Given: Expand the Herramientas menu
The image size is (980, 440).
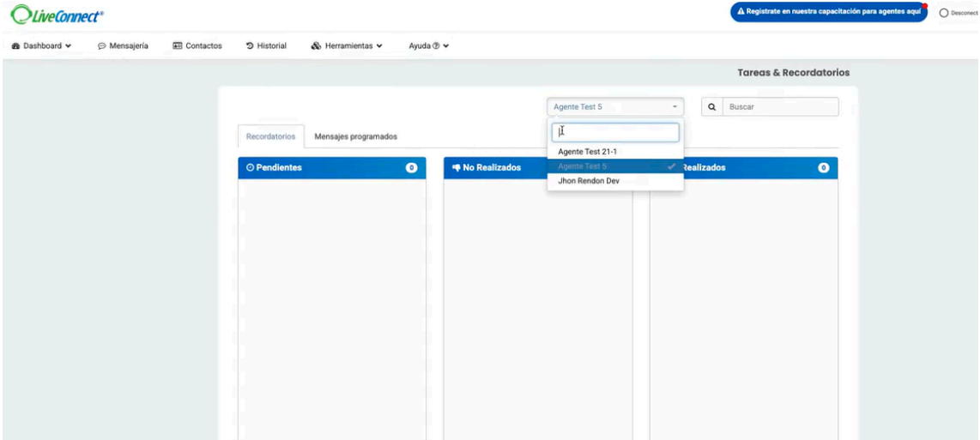Looking at the screenshot, I should click(x=346, y=45).
